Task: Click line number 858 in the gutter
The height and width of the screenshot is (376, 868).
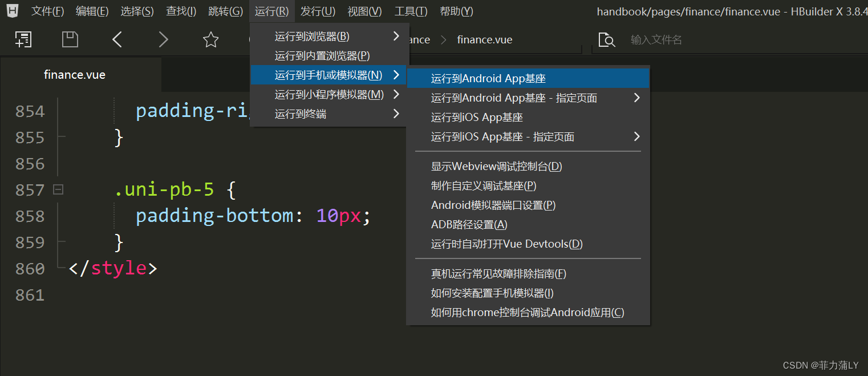Action: pos(30,216)
